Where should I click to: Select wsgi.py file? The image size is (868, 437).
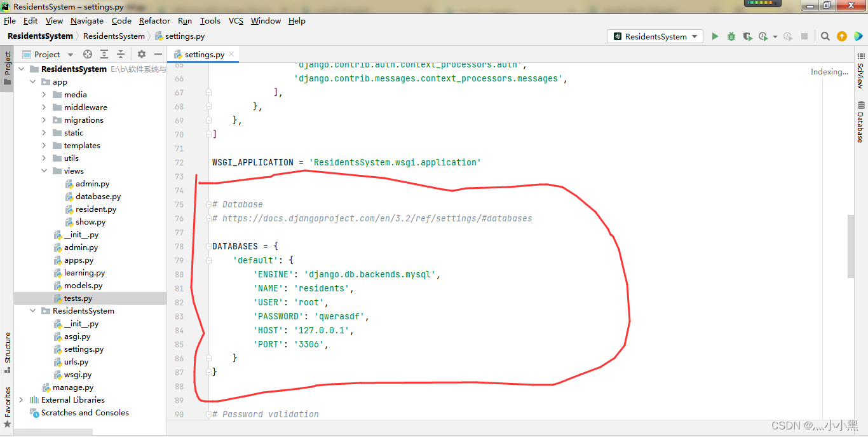78,374
